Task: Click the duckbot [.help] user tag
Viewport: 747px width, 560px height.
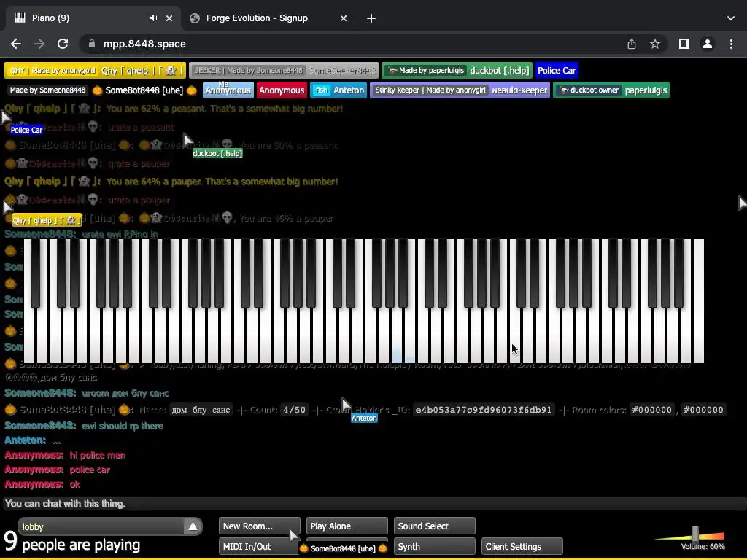Action: point(457,71)
